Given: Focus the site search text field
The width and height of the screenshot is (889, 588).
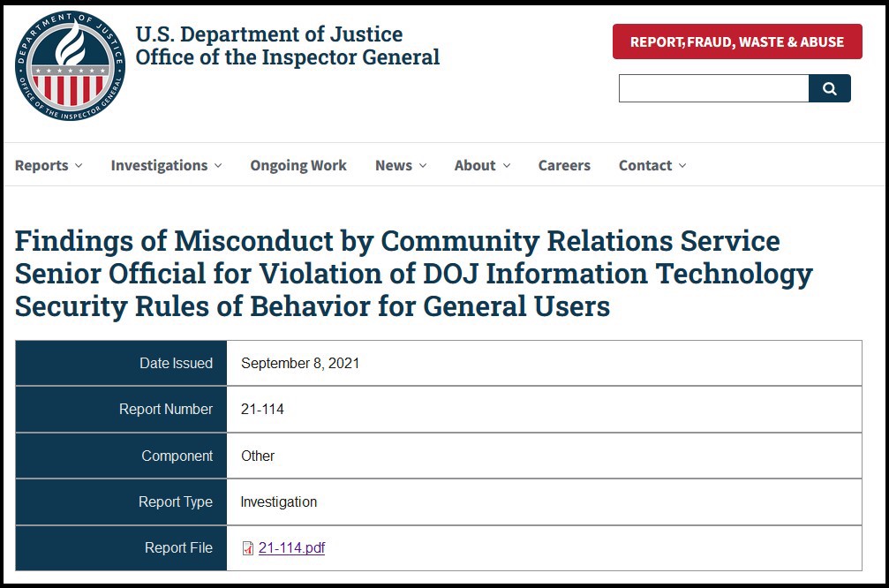Looking at the screenshot, I should (x=714, y=88).
